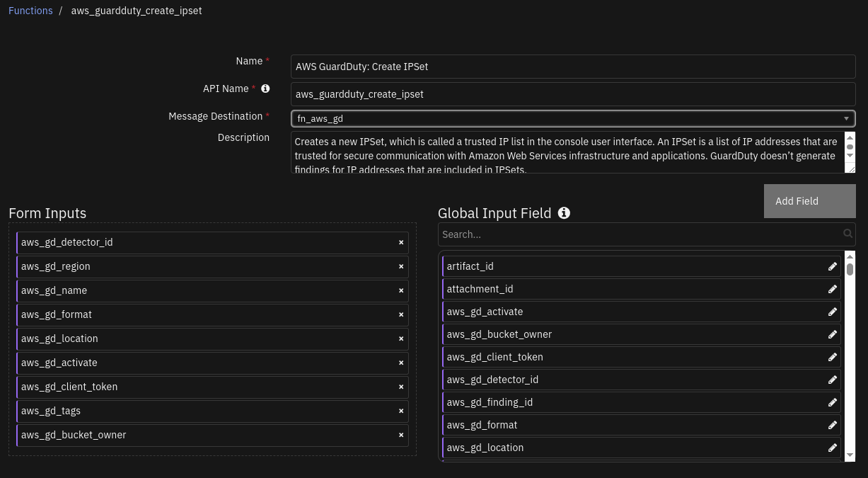
Task: Select aws_gd_bucket_owner in global field list
Action: (642, 334)
